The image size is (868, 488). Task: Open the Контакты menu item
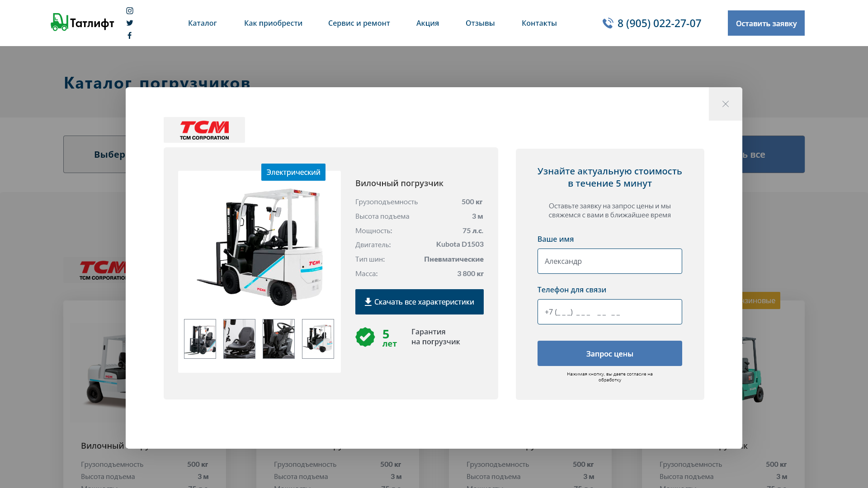(x=539, y=23)
